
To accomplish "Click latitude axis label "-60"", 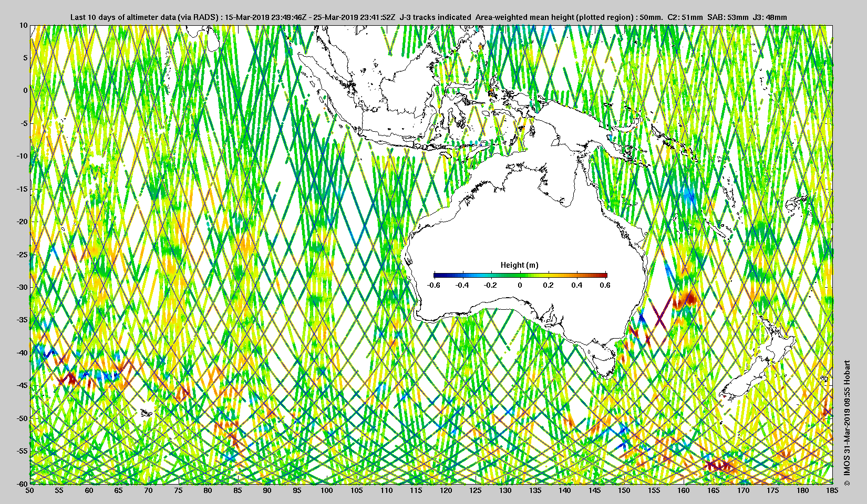I will pos(22,483).
